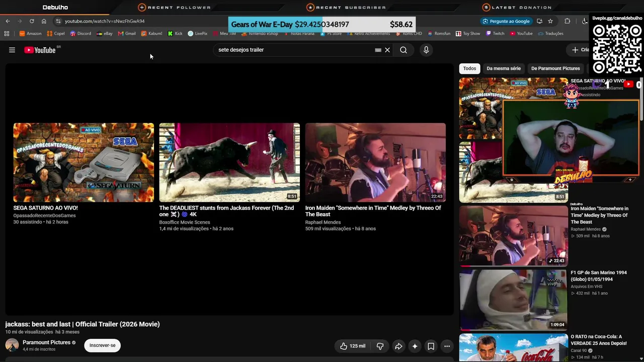Open the Kick bookmark
This screenshot has width=644, height=362.
[x=175, y=34]
